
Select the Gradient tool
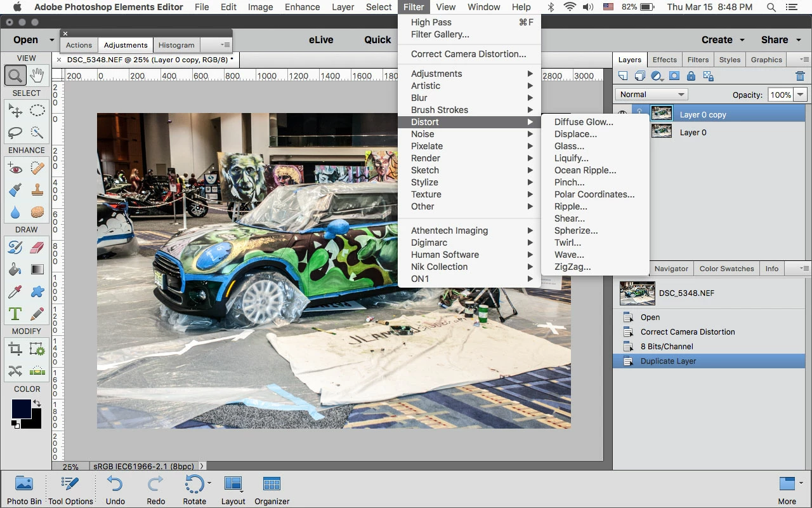coord(37,269)
